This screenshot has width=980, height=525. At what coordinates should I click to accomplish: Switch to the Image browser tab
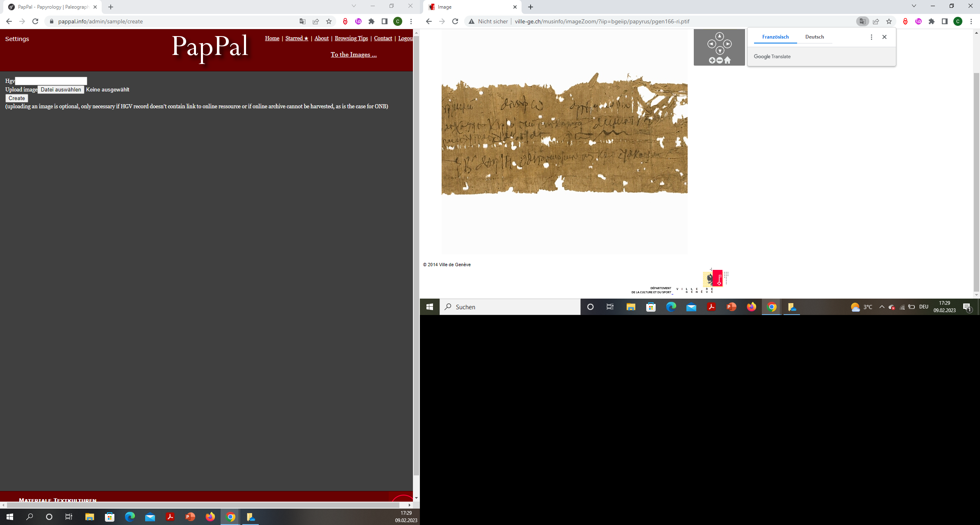click(x=472, y=7)
